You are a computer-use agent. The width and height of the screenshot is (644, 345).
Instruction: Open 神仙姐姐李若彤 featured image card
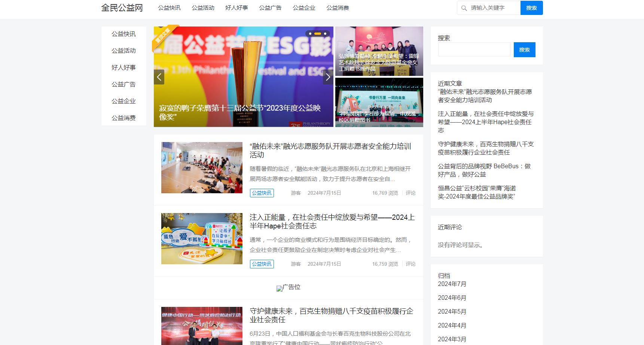(379, 102)
